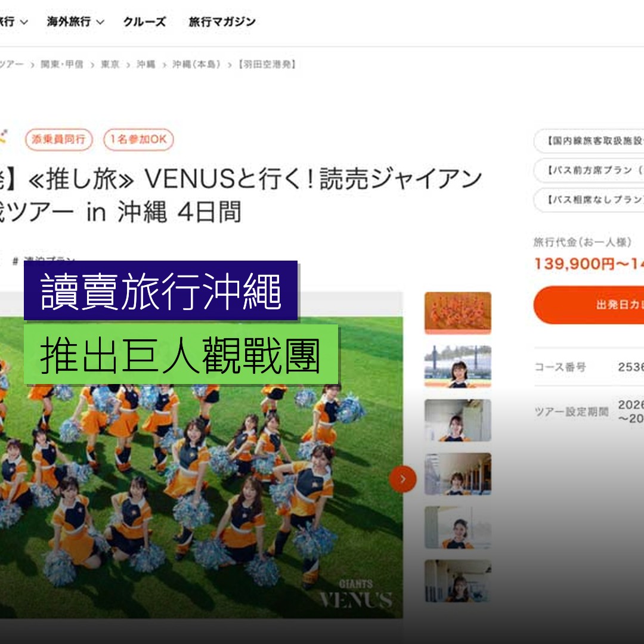
Task: Select the バス相席なしプラン option tag
Action: coord(592,200)
